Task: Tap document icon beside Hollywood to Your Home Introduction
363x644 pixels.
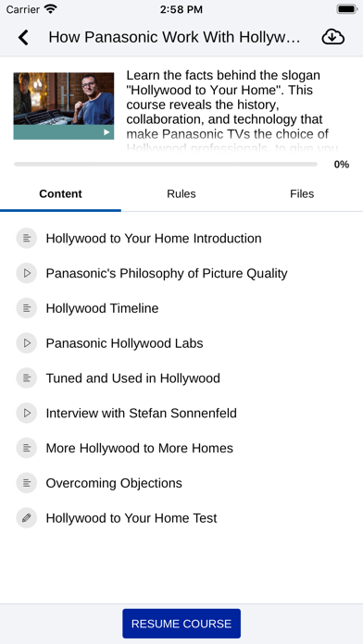Action: point(27,238)
